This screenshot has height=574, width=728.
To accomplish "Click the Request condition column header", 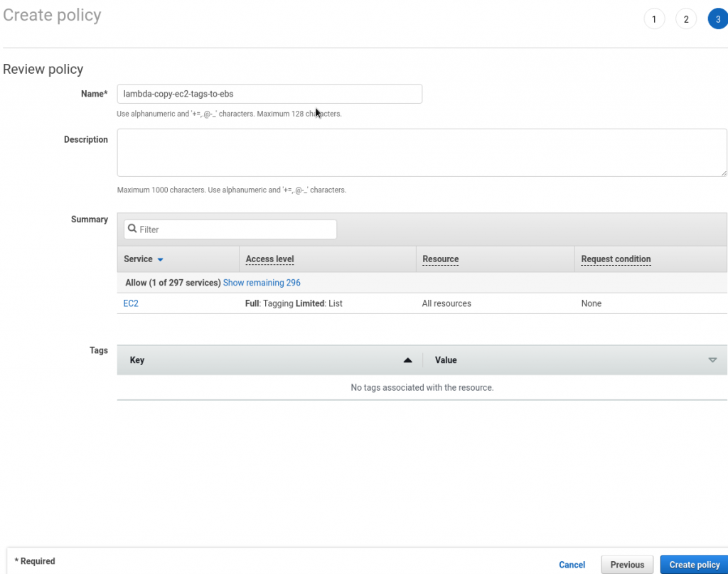I will [x=616, y=259].
